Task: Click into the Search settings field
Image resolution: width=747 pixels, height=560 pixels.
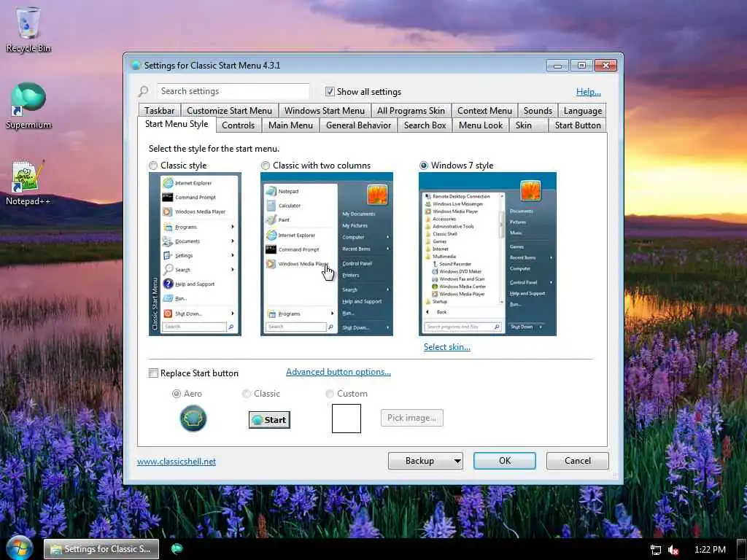Action: tap(233, 91)
